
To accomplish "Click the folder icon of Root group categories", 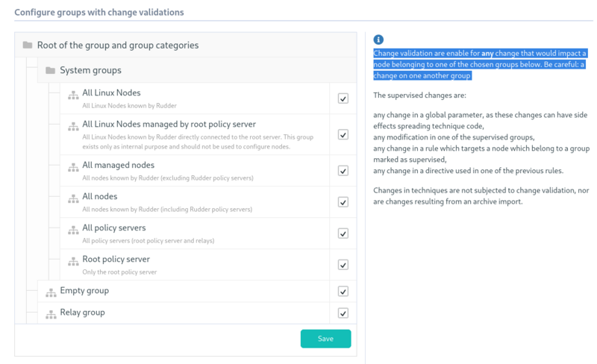I will (28, 45).
